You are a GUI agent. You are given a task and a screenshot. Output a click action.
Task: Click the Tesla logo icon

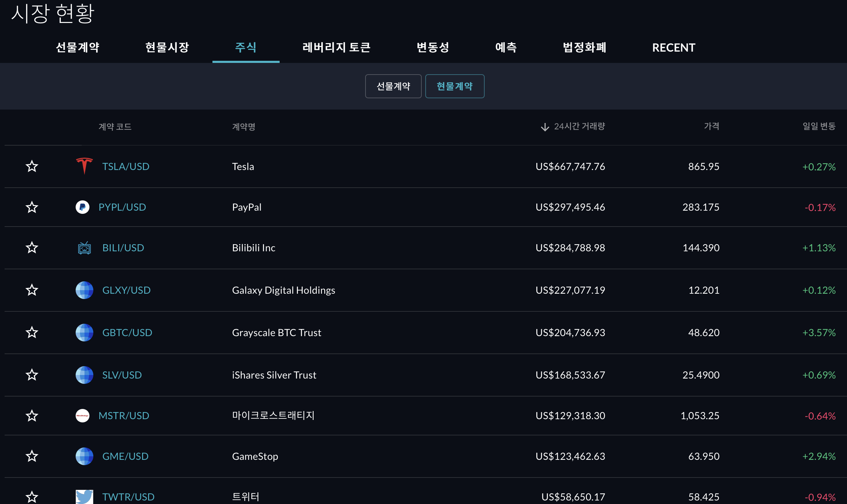pyautogui.click(x=84, y=166)
